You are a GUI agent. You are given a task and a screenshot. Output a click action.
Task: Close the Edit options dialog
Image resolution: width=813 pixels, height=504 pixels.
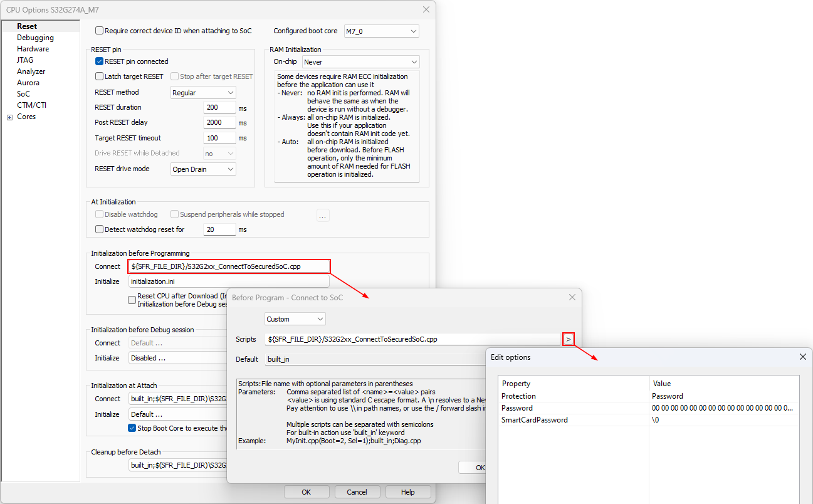pyautogui.click(x=802, y=357)
